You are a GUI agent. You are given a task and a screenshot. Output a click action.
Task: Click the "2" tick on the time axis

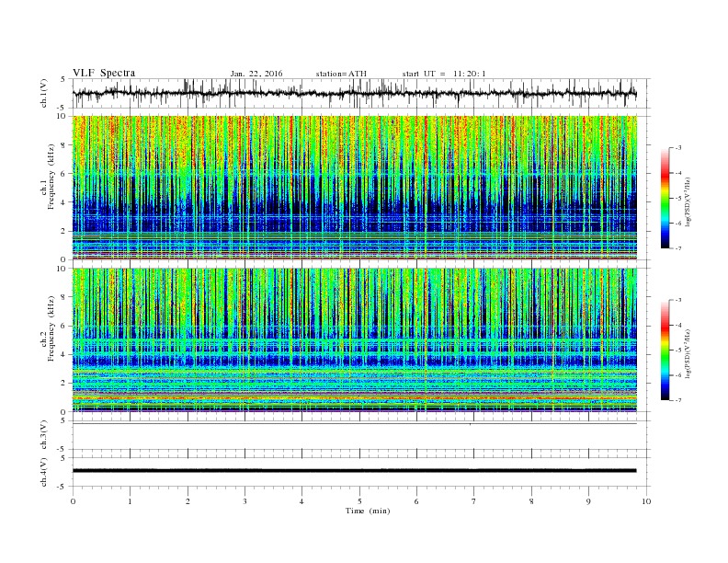coord(188,501)
